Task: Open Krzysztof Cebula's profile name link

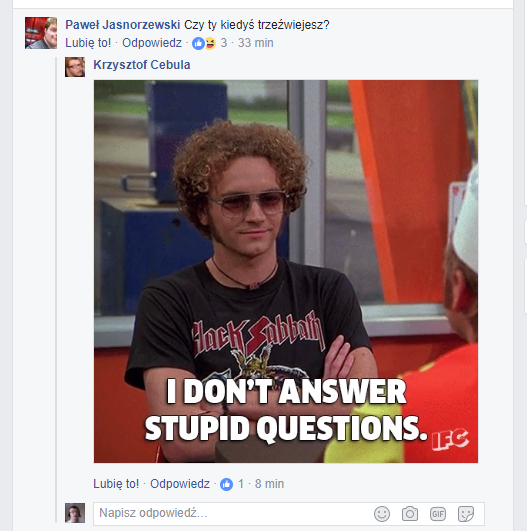Action: [142, 65]
